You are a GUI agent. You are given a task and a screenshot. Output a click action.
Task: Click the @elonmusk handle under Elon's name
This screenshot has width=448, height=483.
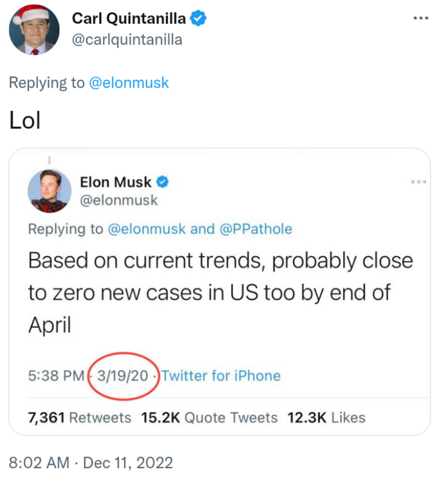pos(118,200)
